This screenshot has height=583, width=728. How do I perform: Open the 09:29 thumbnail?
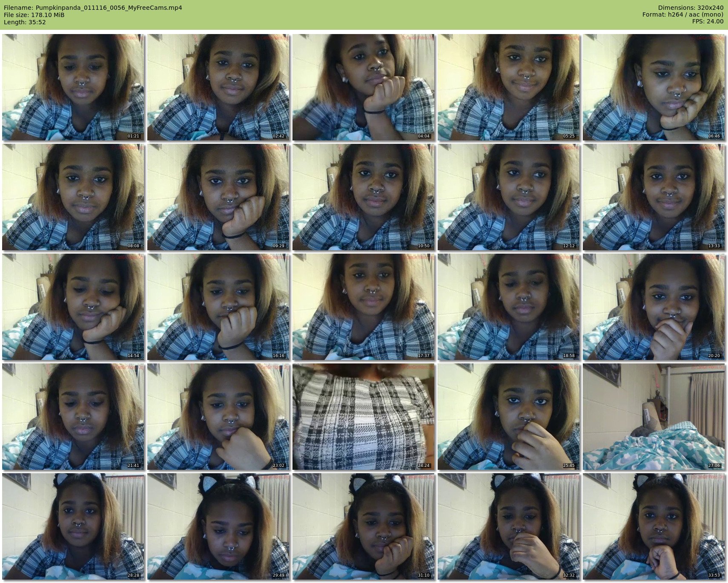(x=218, y=197)
